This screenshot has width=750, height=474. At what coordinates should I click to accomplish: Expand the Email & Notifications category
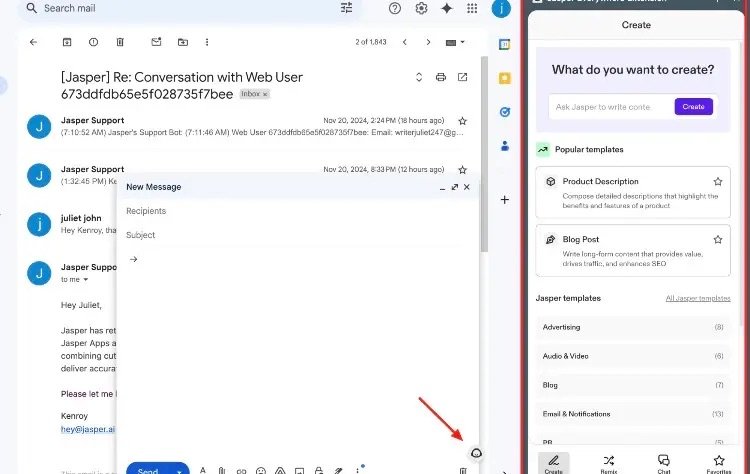pyautogui.click(x=633, y=414)
